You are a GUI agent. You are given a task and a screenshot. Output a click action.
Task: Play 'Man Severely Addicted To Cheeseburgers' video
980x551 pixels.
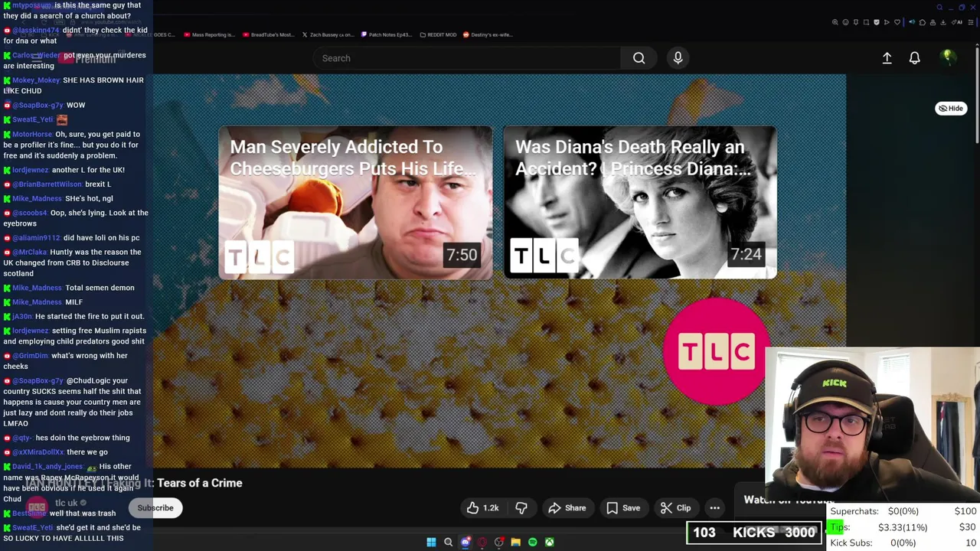click(x=356, y=203)
